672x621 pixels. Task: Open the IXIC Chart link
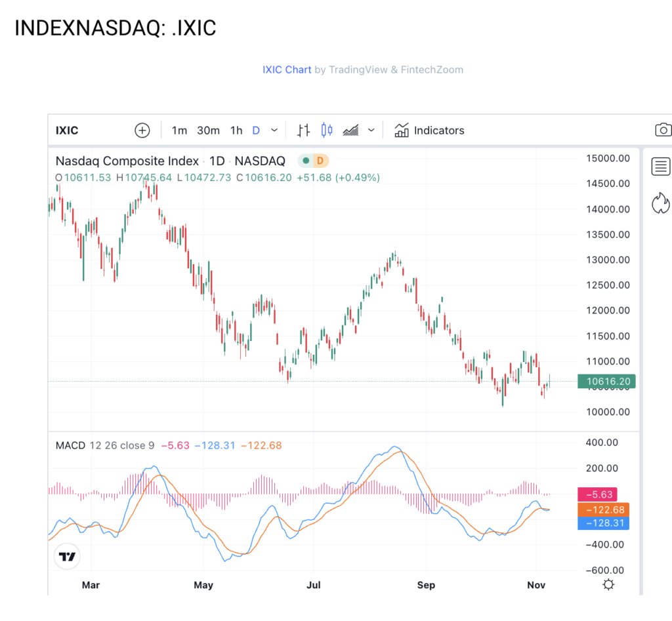click(287, 70)
